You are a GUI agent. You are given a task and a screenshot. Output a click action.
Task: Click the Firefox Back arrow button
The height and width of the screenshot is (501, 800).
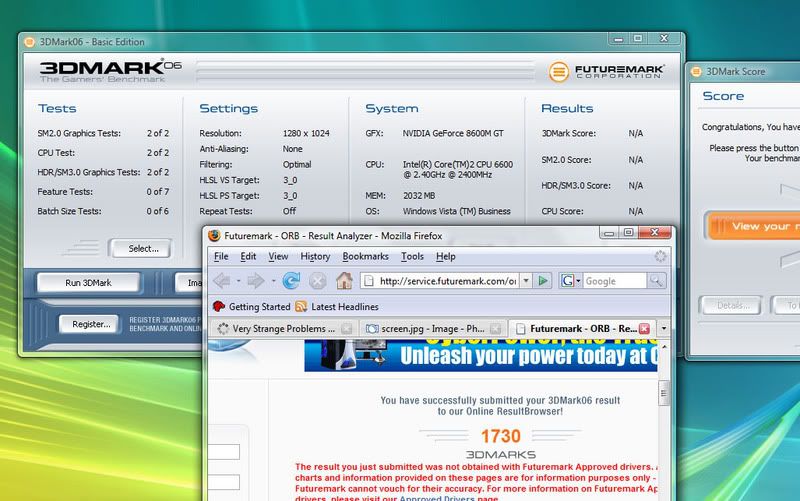[x=221, y=281]
